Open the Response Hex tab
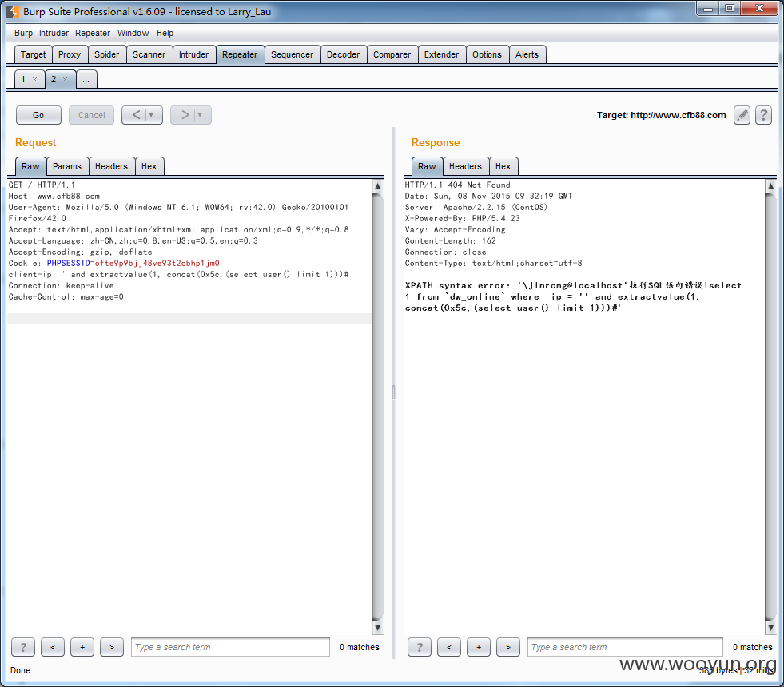The height and width of the screenshot is (687, 784). point(503,166)
